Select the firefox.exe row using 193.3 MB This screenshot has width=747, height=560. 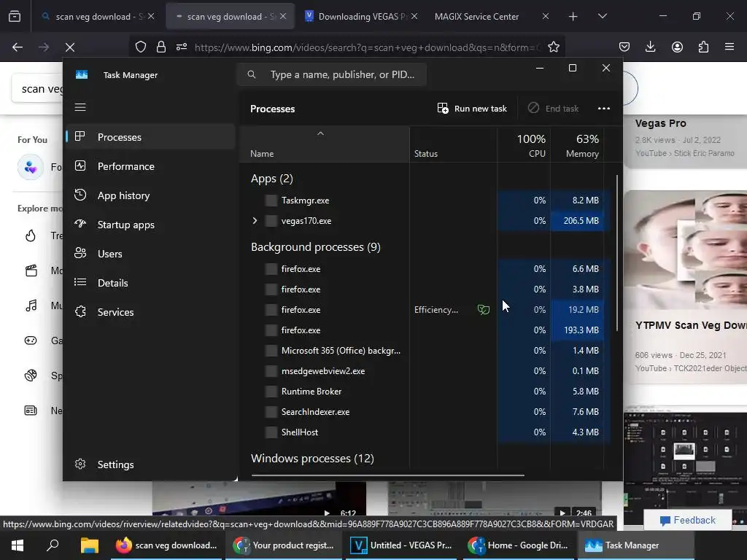coord(425,330)
